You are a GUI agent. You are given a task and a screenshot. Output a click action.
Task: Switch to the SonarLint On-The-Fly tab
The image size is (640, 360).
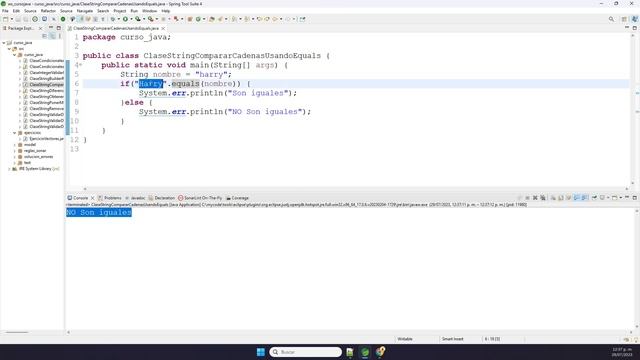coord(200,198)
